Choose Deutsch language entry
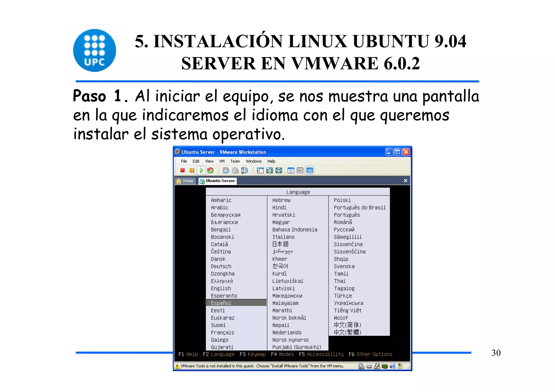555x392 pixels. point(221,266)
